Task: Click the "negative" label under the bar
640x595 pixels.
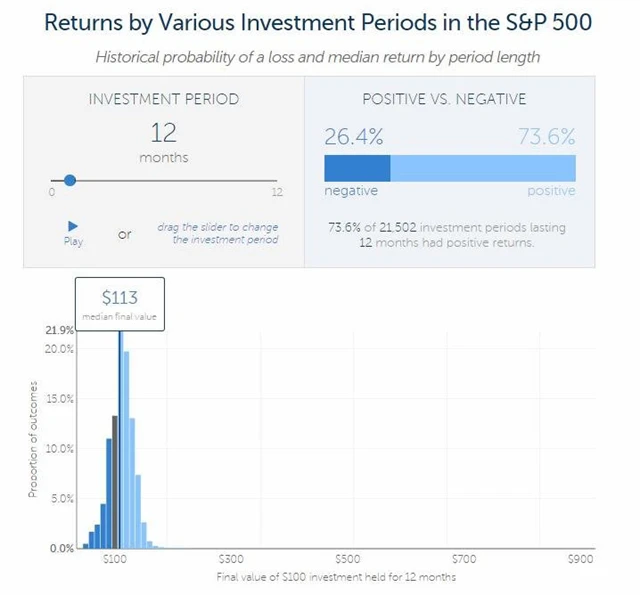Action: click(350, 191)
